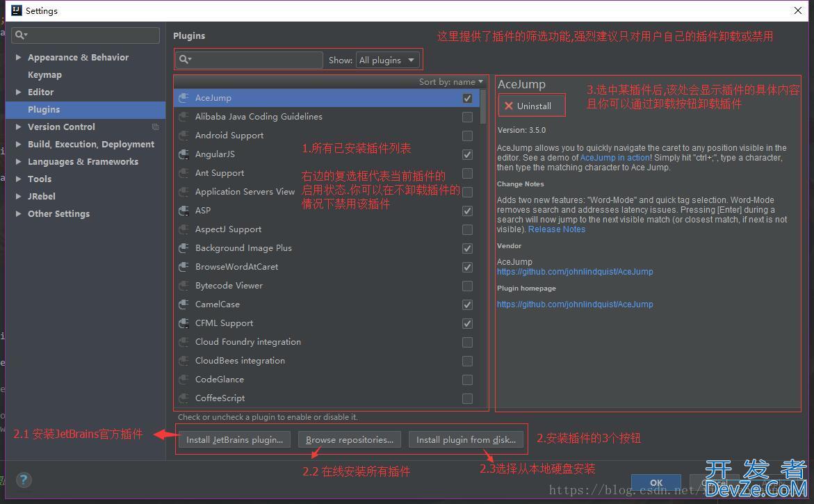Click the AspectJ Support plugin icon

(x=184, y=229)
